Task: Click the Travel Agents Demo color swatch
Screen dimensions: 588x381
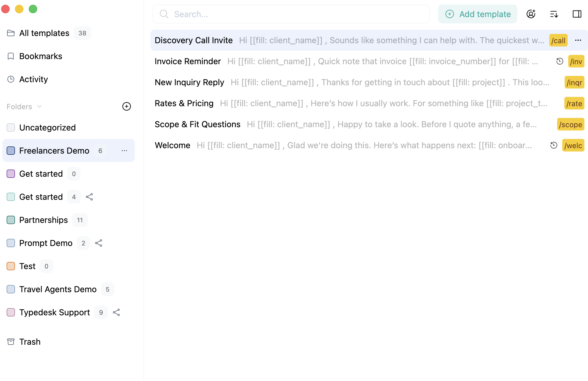Action: pos(11,289)
